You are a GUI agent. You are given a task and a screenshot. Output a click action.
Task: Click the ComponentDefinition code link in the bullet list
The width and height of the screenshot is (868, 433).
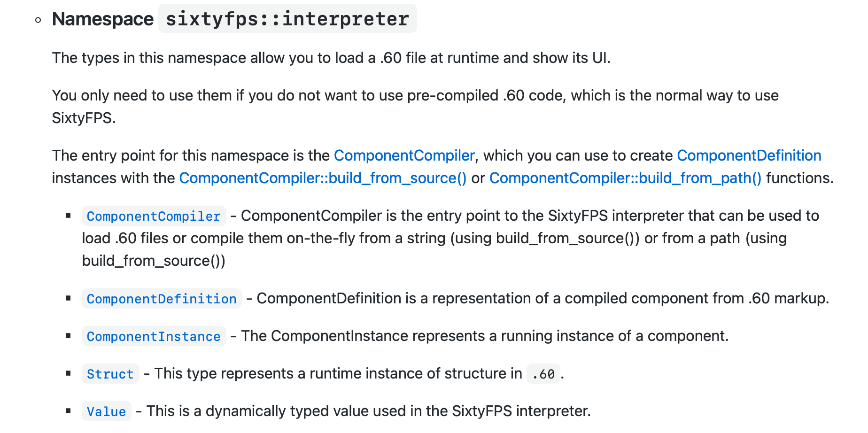(162, 299)
